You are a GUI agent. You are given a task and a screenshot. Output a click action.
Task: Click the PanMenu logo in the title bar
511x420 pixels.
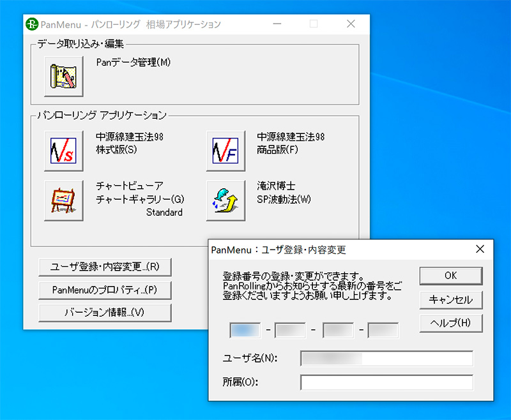pyautogui.click(x=32, y=24)
